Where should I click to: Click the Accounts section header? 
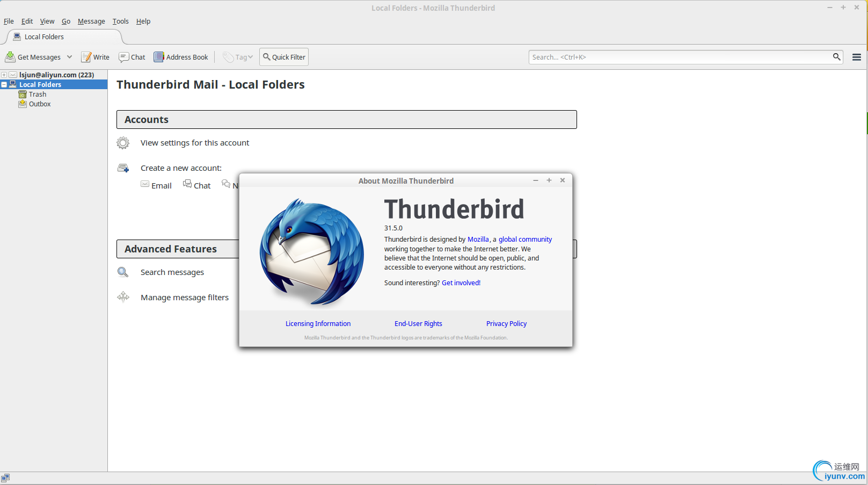[347, 120]
